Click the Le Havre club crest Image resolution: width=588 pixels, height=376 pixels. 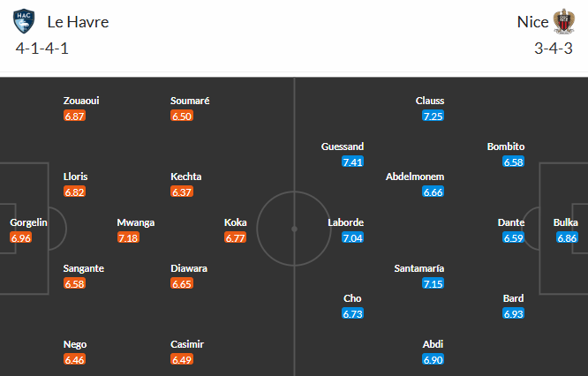tap(25, 21)
